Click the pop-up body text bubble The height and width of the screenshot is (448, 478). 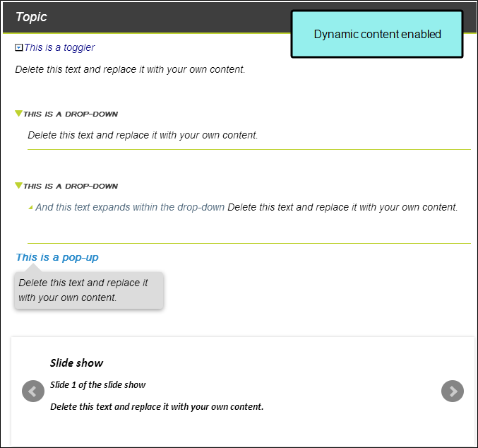click(x=89, y=290)
